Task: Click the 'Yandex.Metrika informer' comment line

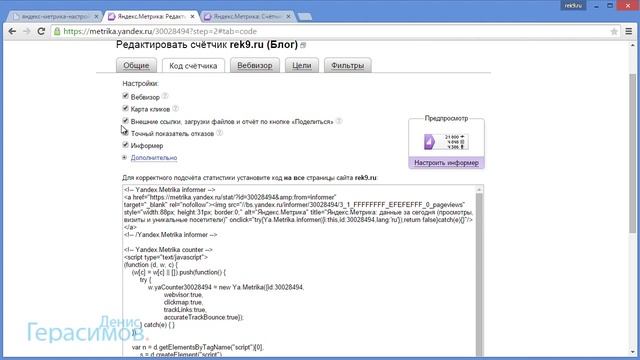Action: [x=169, y=190]
